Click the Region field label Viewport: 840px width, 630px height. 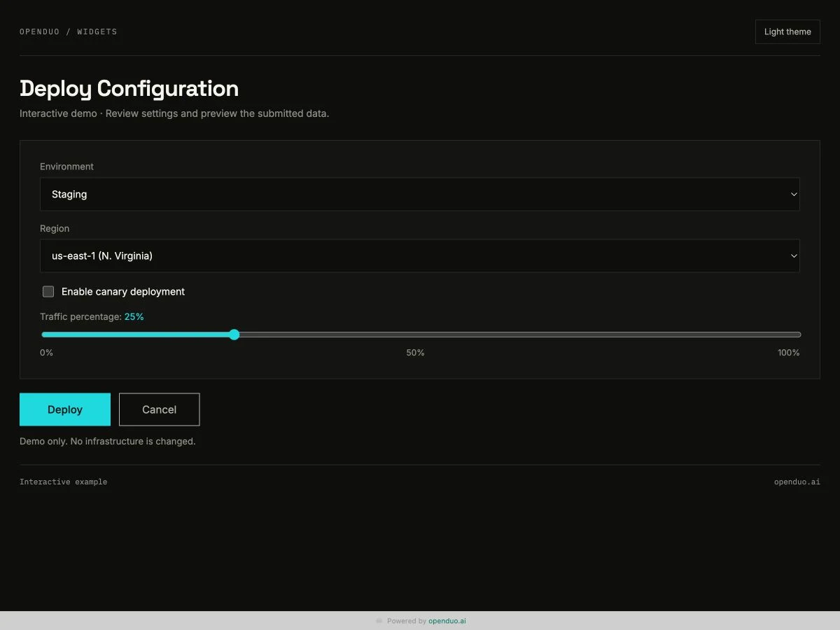tap(55, 228)
